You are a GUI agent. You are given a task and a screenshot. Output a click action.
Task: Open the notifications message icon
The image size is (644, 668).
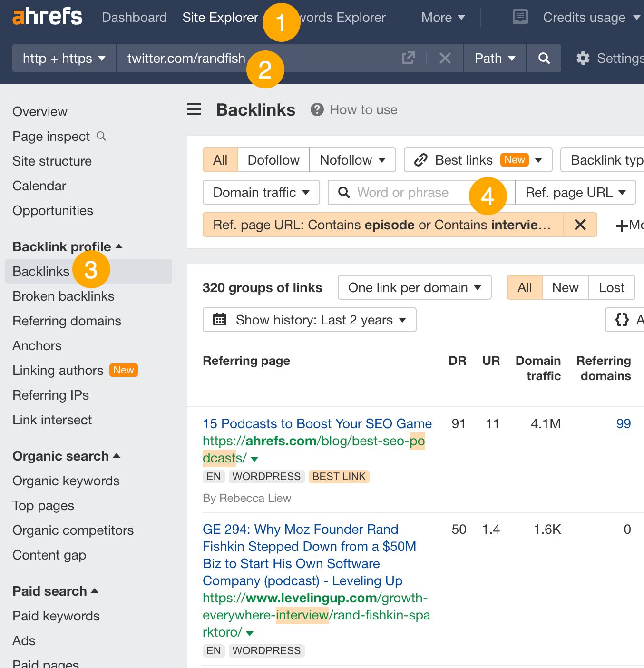pos(520,17)
